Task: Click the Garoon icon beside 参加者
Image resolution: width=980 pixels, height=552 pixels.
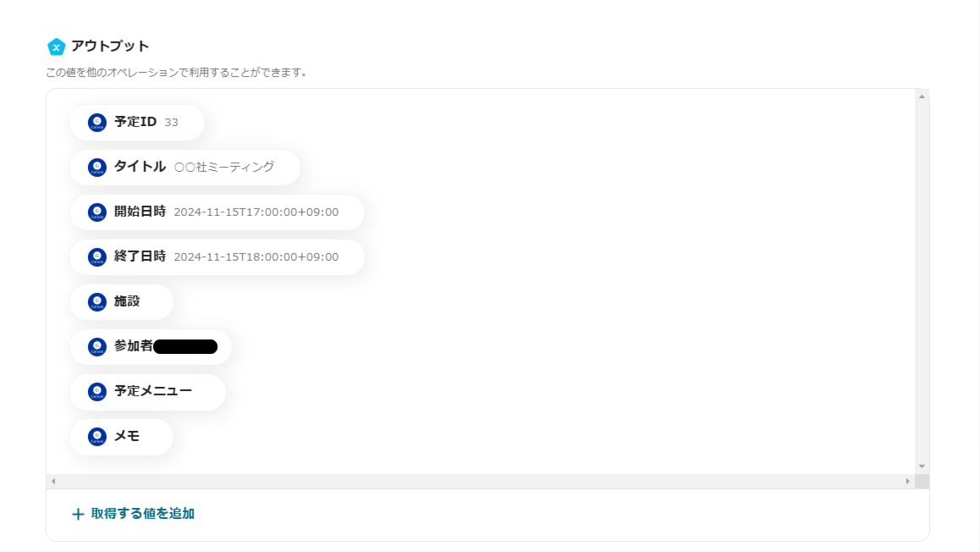Action: 96,347
